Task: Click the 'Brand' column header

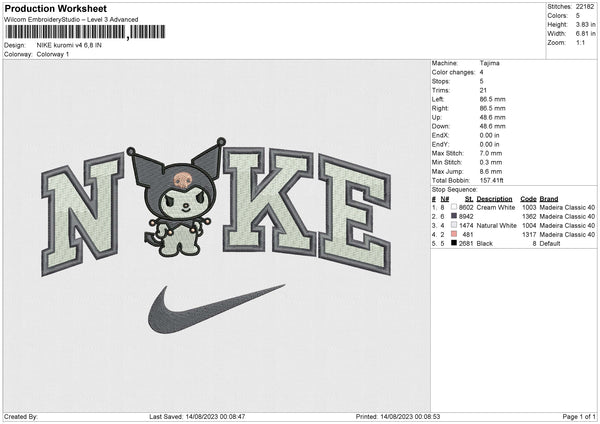Action: point(549,199)
